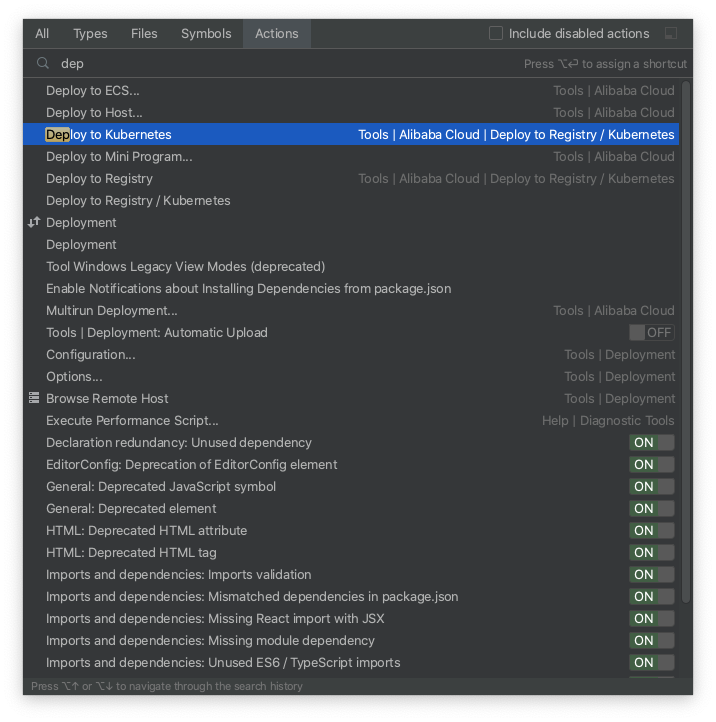The image size is (716, 722).
Task: Select the Types tab
Action: pos(90,33)
